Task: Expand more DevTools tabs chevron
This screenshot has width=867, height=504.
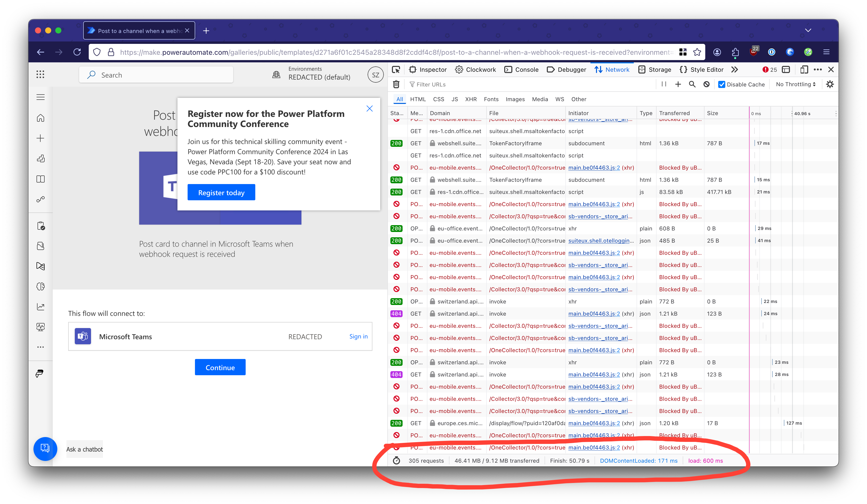Action: (735, 69)
